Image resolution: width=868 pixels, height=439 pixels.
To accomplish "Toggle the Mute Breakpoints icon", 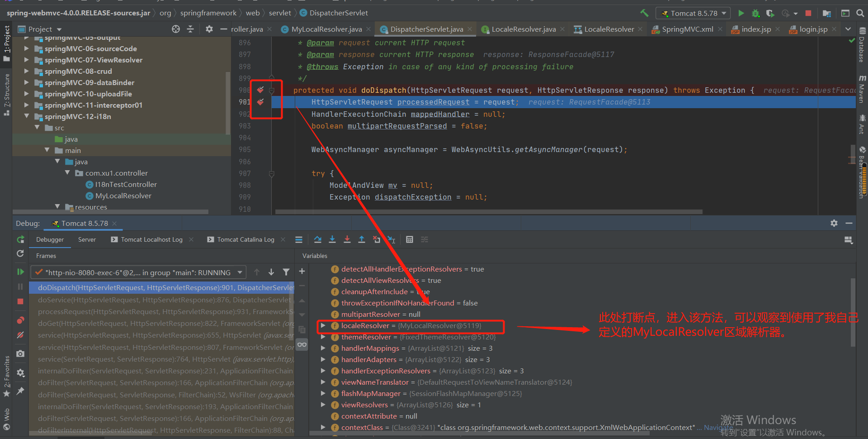I will [20, 335].
